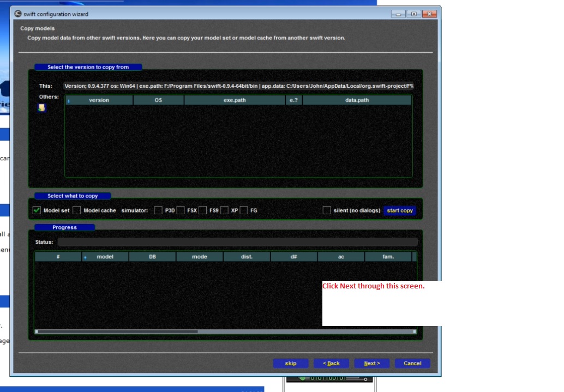Sort progress table by mode column
This screenshot has width=564, height=392.
click(x=200, y=257)
